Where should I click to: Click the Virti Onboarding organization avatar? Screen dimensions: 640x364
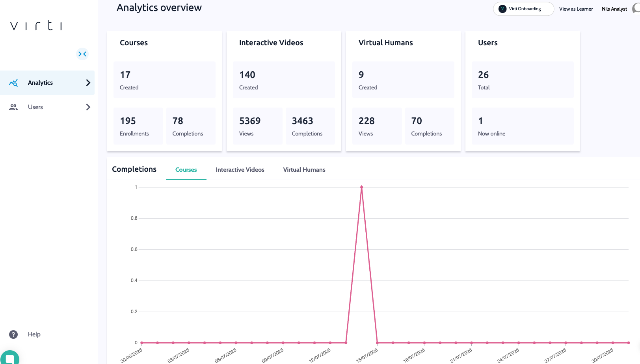pyautogui.click(x=502, y=9)
